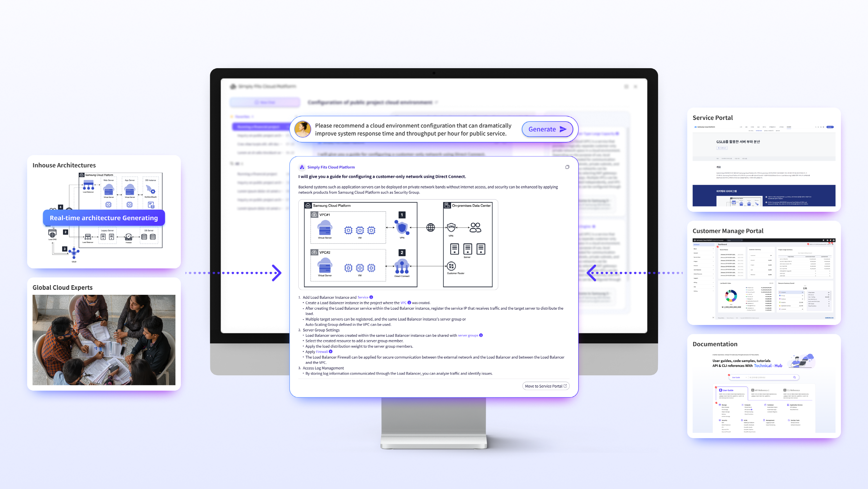Toggle the Global Cloud Experts panel
Screen dimensions: 868x489
(x=63, y=287)
